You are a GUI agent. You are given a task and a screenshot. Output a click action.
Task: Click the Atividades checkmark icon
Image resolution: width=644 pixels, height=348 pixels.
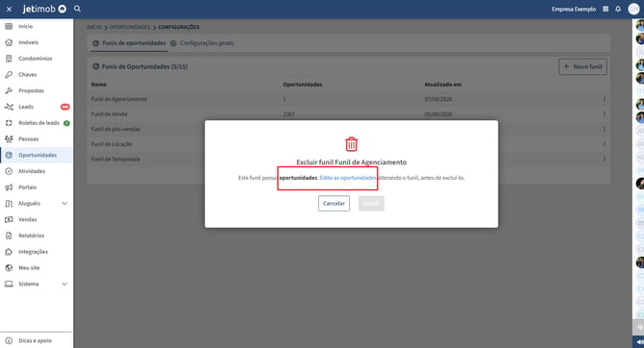tap(9, 171)
